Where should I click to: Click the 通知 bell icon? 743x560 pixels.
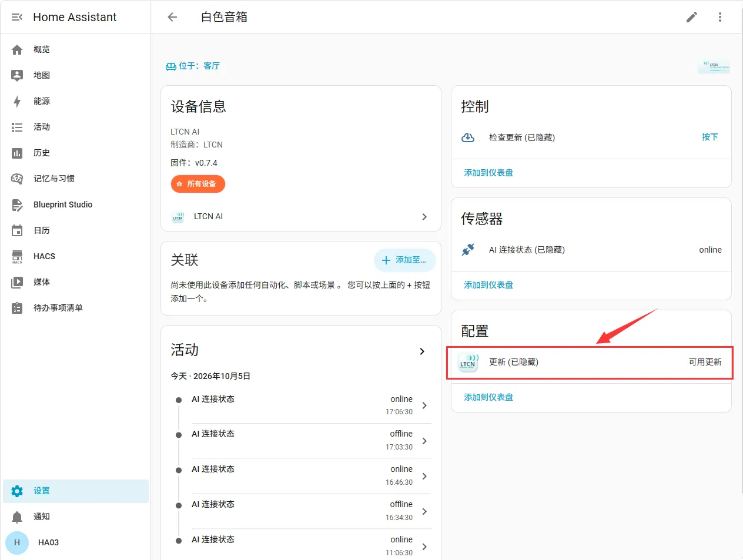coord(17,517)
